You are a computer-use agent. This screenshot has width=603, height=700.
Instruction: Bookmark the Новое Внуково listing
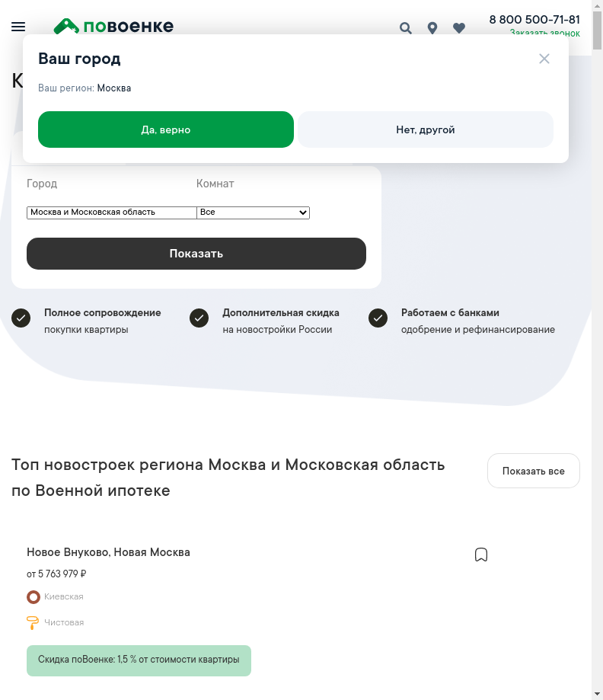481,555
